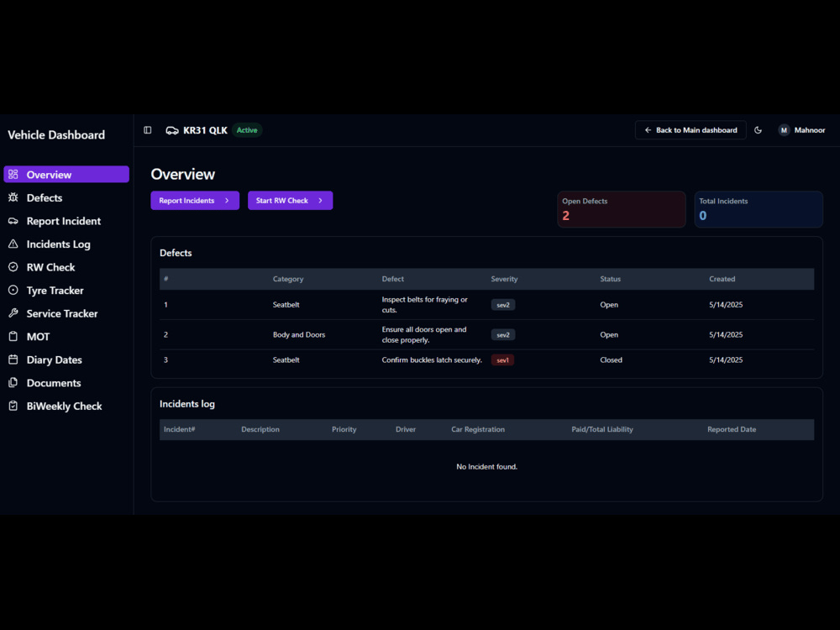Click the Service Tracker wrench icon
The width and height of the screenshot is (840, 630).
point(13,312)
